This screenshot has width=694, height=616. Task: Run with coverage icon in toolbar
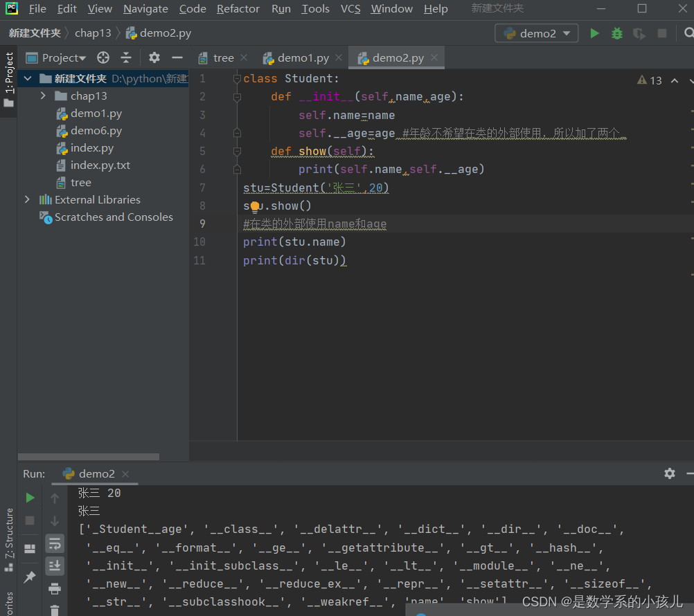(639, 34)
